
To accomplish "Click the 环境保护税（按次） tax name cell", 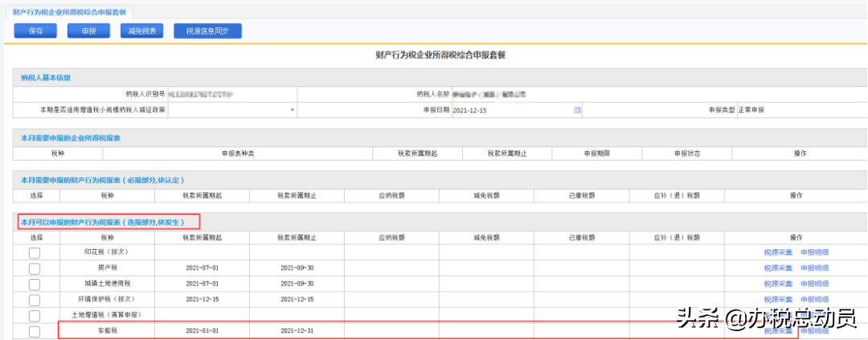I will [107, 299].
